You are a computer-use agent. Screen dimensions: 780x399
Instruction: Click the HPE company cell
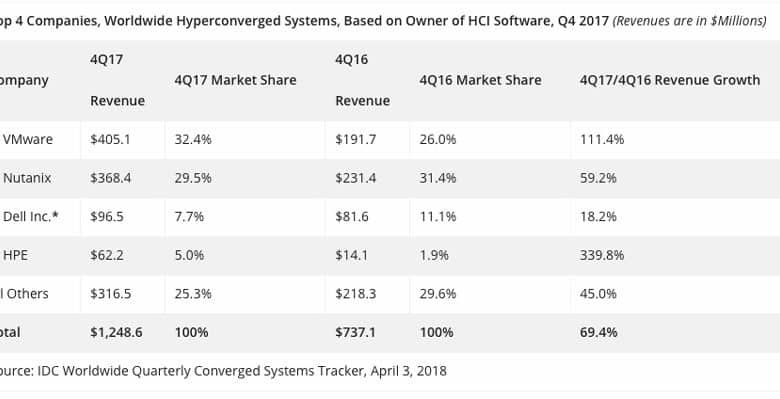(x=15, y=255)
